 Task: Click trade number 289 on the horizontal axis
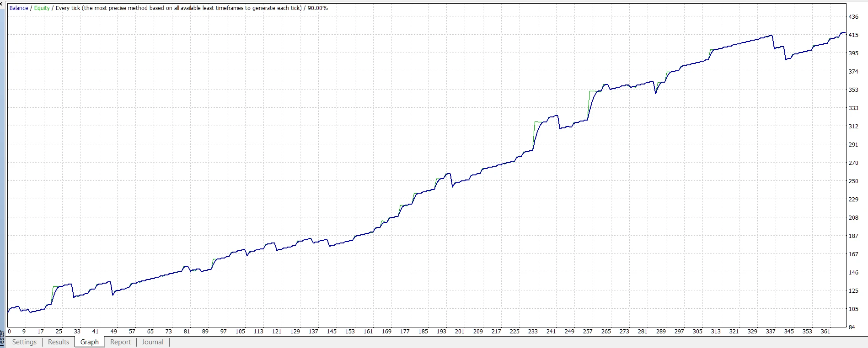661,332
